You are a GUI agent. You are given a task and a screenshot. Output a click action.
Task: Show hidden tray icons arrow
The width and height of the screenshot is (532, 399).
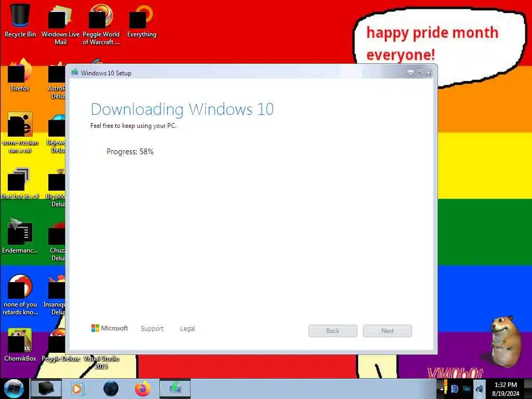[442, 389]
